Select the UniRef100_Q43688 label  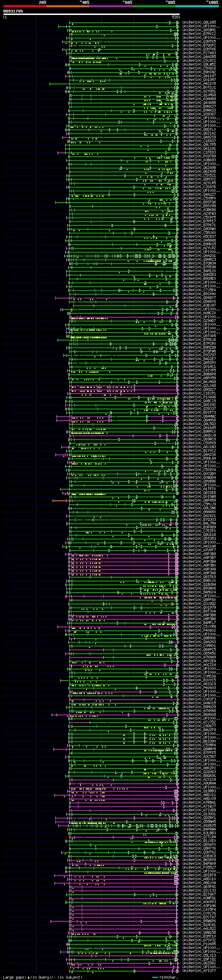(x=199, y=103)
